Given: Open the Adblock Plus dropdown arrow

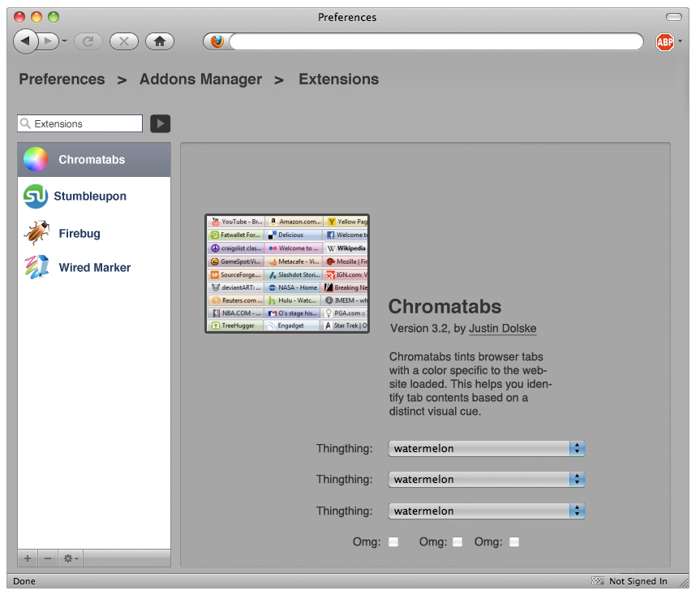Looking at the screenshot, I should [x=680, y=41].
